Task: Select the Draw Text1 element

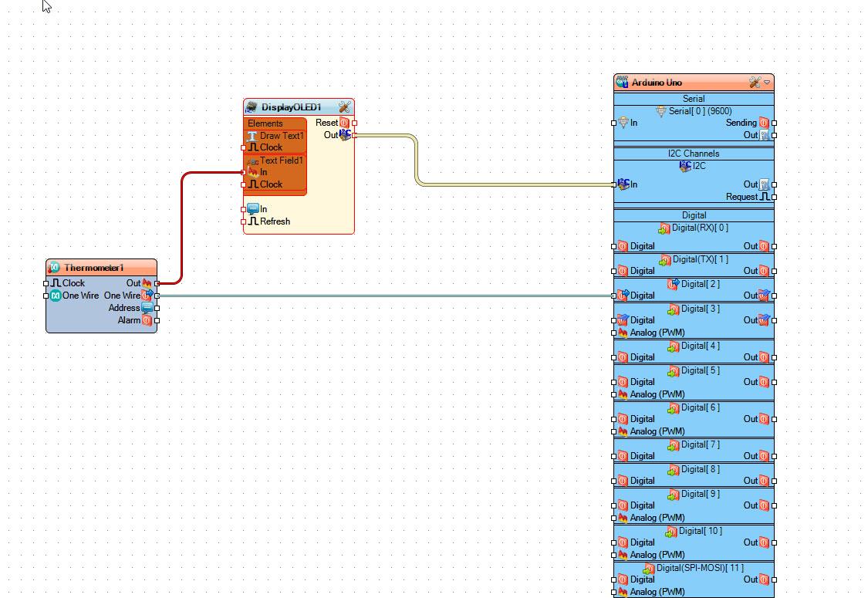Action: coord(281,136)
